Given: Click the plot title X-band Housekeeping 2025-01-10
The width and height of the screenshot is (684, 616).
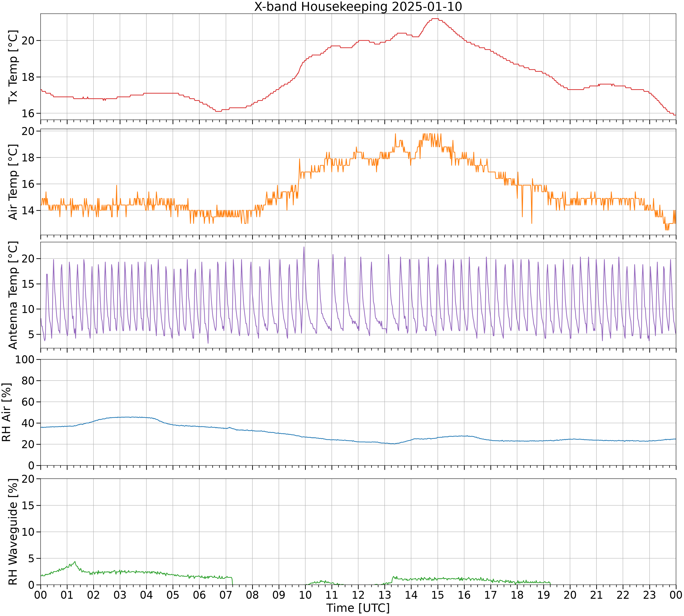Looking at the screenshot, I should [358, 6].
